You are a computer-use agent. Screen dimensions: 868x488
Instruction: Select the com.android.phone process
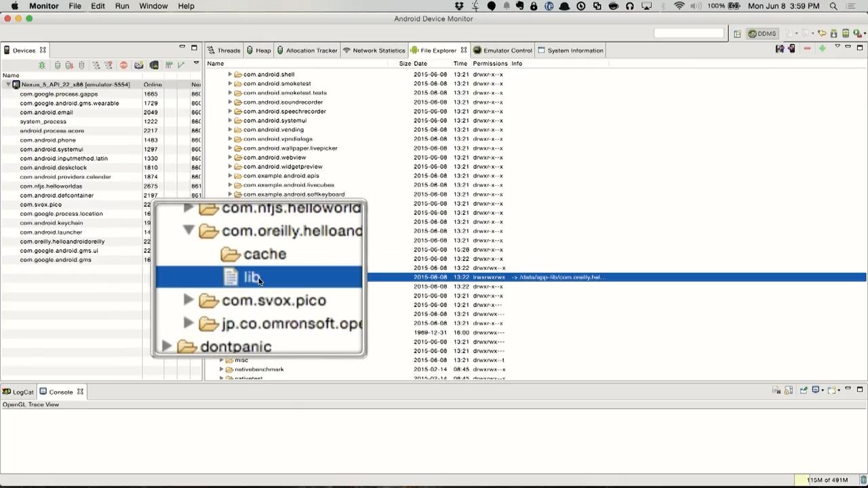(47, 140)
